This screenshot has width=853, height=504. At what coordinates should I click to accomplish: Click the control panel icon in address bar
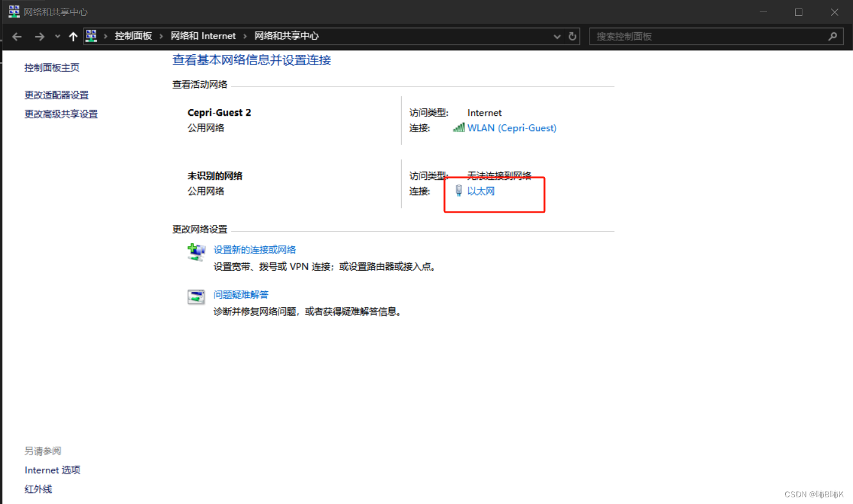(x=91, y=36)
